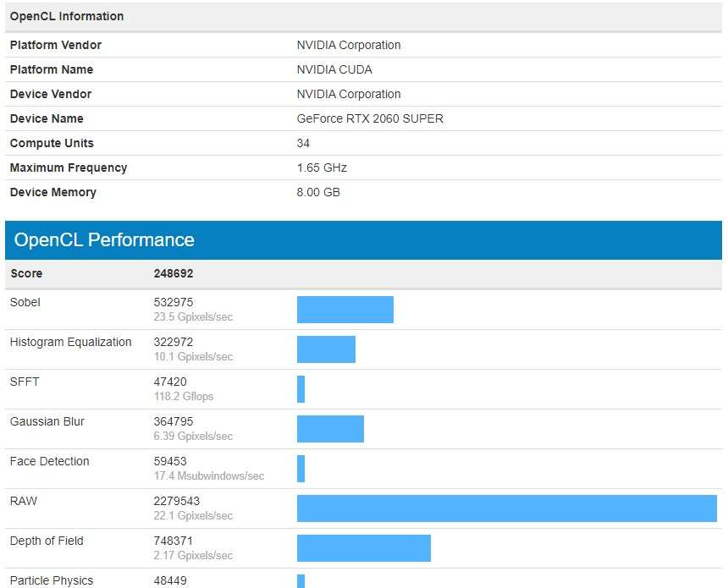Click the Histogram Equalization result bar

(x=326, y=349)
